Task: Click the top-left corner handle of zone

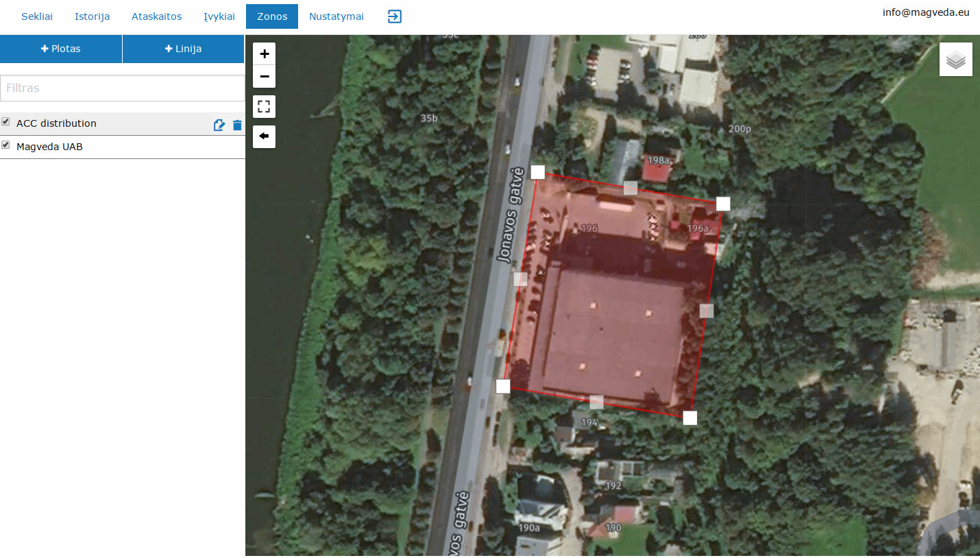Action: [538, 172]
